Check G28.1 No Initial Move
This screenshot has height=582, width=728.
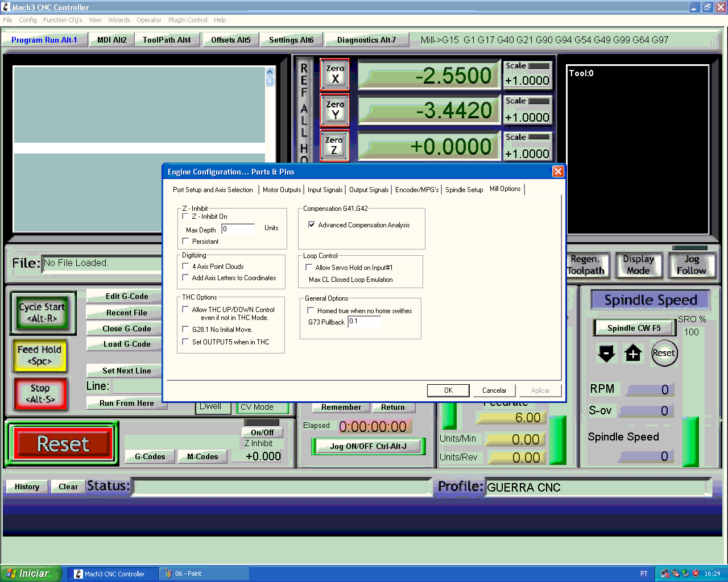(x=185, y=329)
